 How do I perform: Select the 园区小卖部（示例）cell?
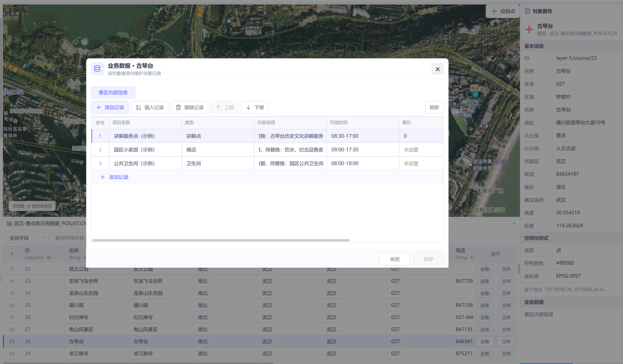pyautogui.click(x=145, y=150)
